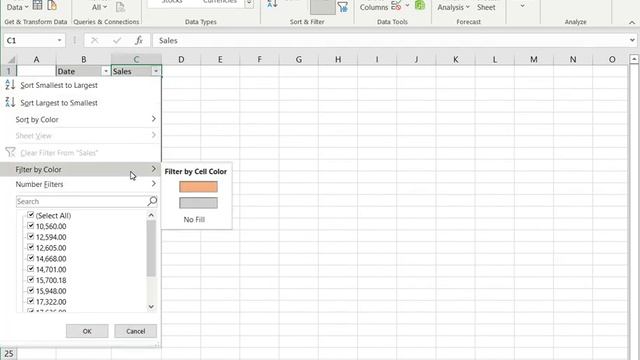Expand the Data Types gallery arrow
This screenshot has height=360, width=640.
click(x=249, y=4)
